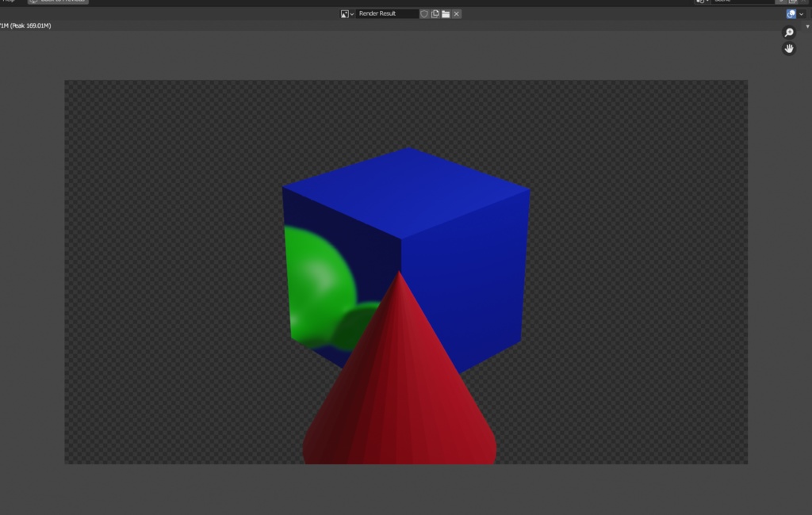Activate the Pan hand gizmo
812x515 pixels.
tap(788, 48)
